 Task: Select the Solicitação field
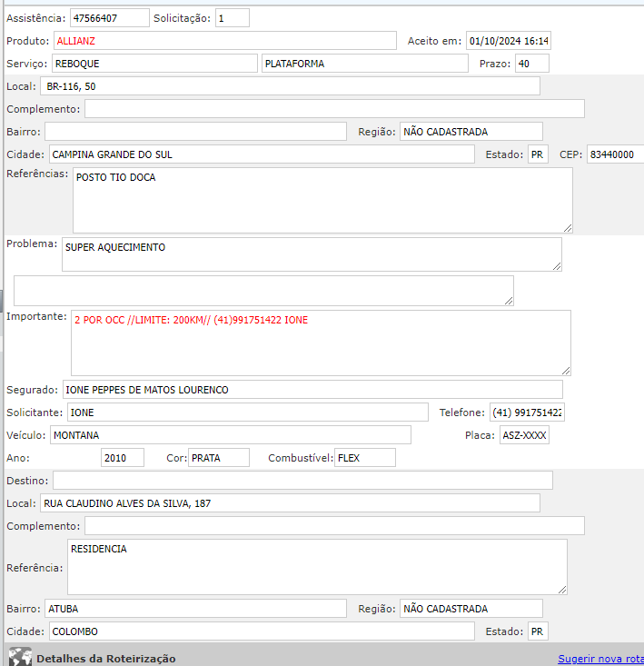pyautogui.click(x=233, y=18)
